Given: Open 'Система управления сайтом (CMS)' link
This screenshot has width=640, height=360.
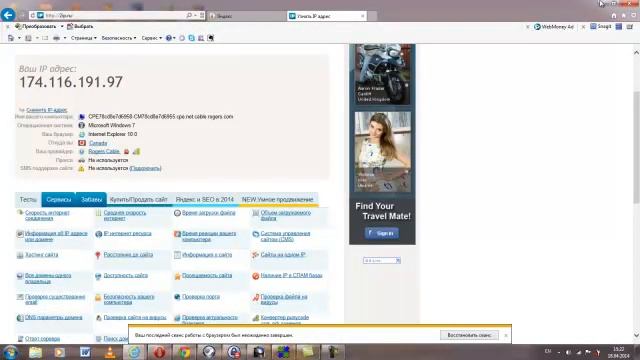Looking at the screenshot, I should tap(285, 236).
